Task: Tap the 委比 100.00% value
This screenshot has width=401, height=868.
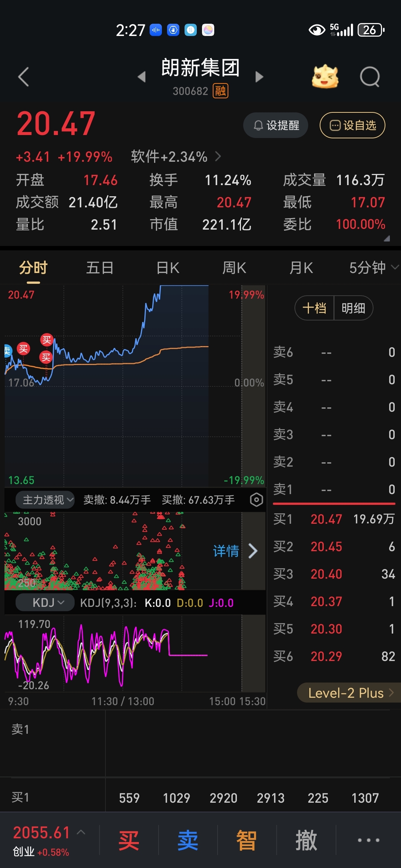Action: 360,224
